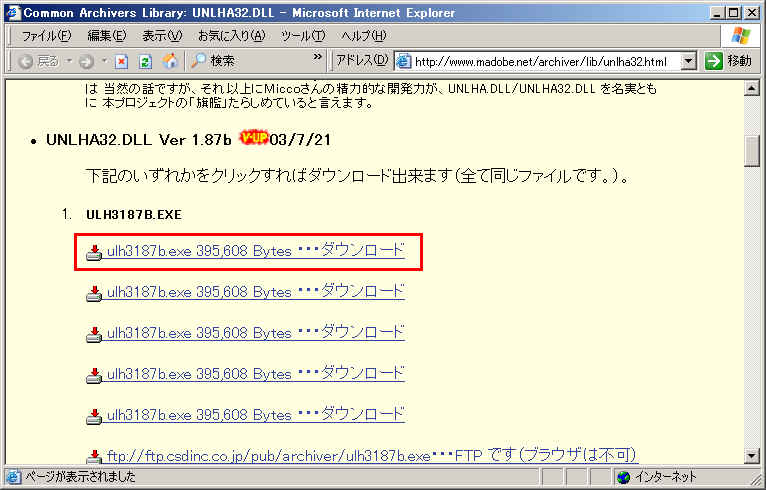766x490 pixels.
Task: Expand the toolbar overflow chevron (»)
Action: 318,57
